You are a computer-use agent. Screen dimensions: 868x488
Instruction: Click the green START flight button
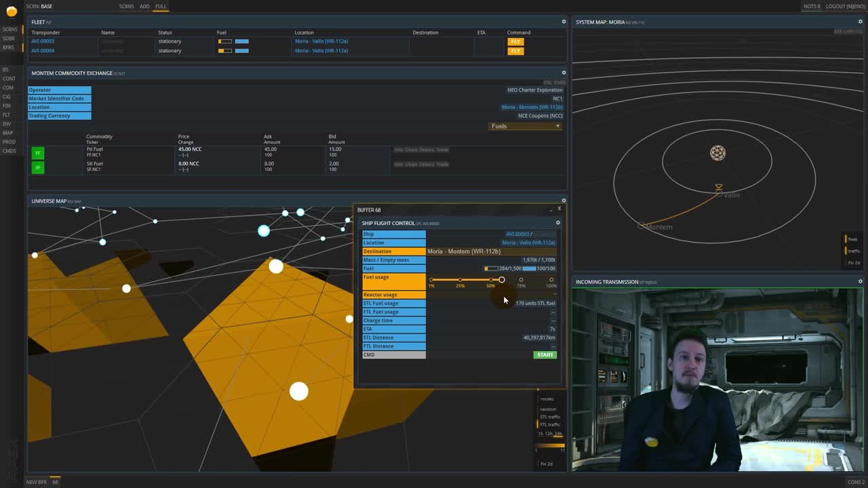coord(545,354)
